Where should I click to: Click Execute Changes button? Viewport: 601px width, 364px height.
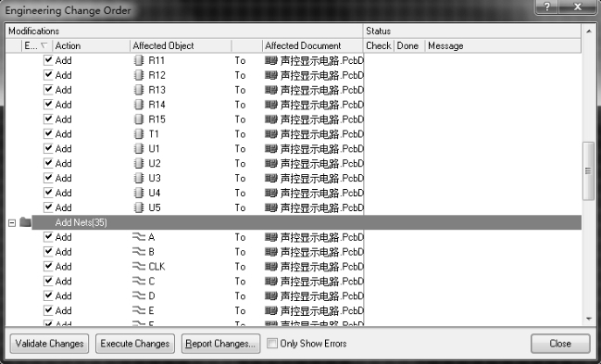[x=135, y=344]
